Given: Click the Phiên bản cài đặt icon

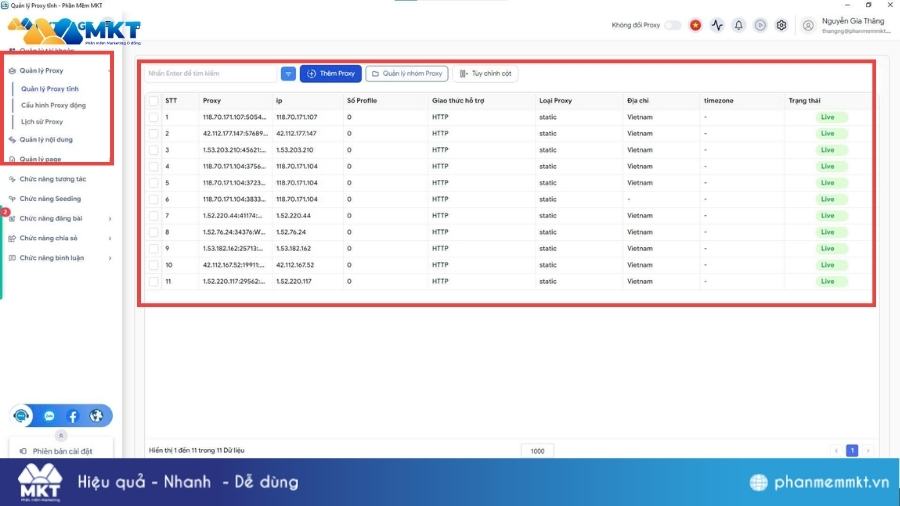Looking at the screenshot, I should coord(23,451).
